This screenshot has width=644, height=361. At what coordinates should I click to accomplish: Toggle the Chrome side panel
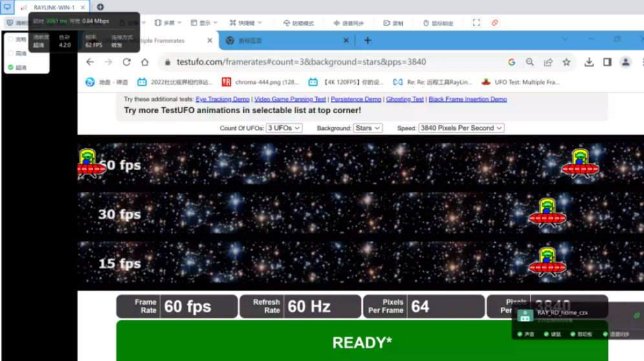tap(607, 62)
